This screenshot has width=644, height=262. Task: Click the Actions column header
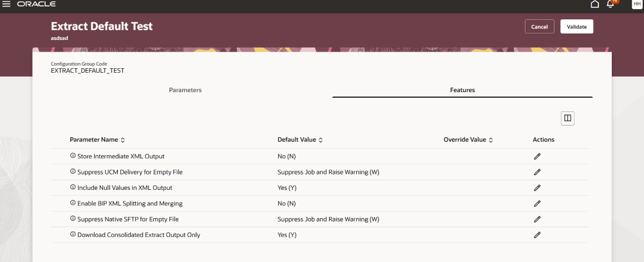pos(544,140)
